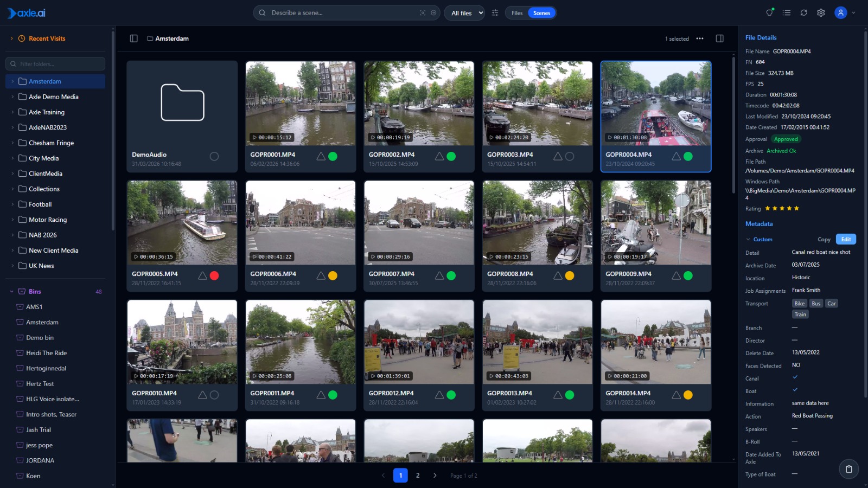Screen dimensions: 868x488
Task: Click the GOPR0007.MP4 thumbnail
Action: pos(419,222)
